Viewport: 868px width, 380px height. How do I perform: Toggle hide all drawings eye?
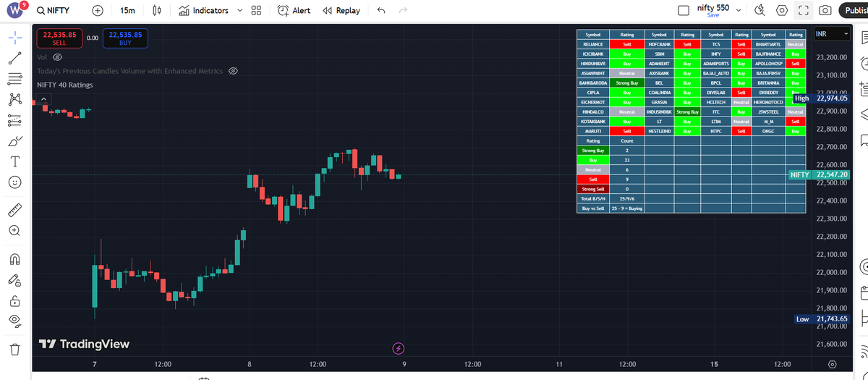pos(14,321)
